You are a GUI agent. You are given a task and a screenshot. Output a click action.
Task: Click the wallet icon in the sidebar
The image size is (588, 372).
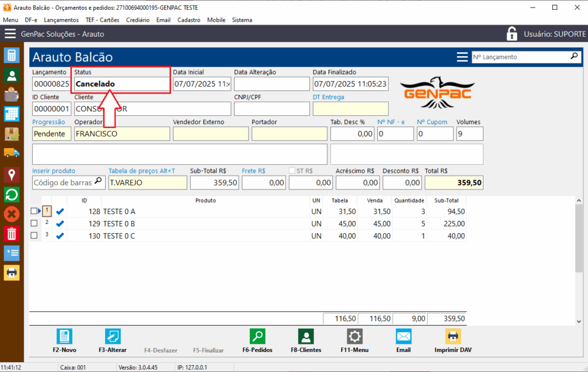click(x=11, y=94)
